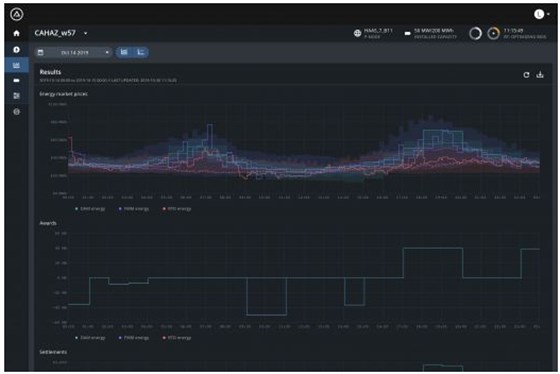Click the optimizing time readout
Image resolution: width=560 pixels, height=374 pixels.
[513, 31]
